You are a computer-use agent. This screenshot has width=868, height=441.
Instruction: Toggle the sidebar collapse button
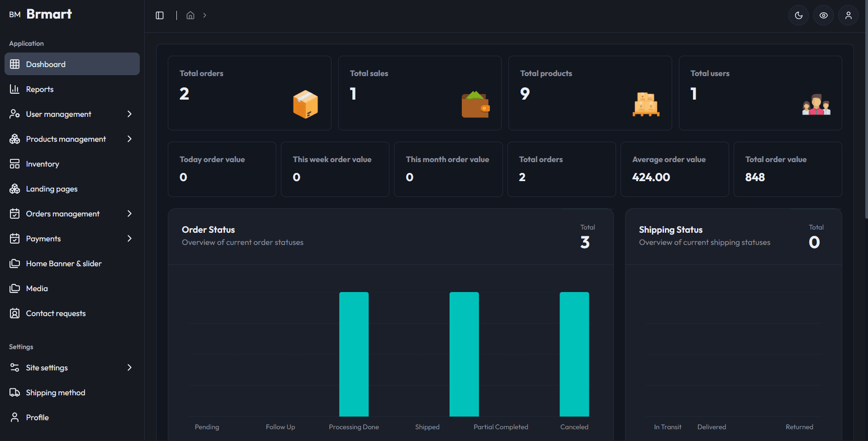click(159, 15)
